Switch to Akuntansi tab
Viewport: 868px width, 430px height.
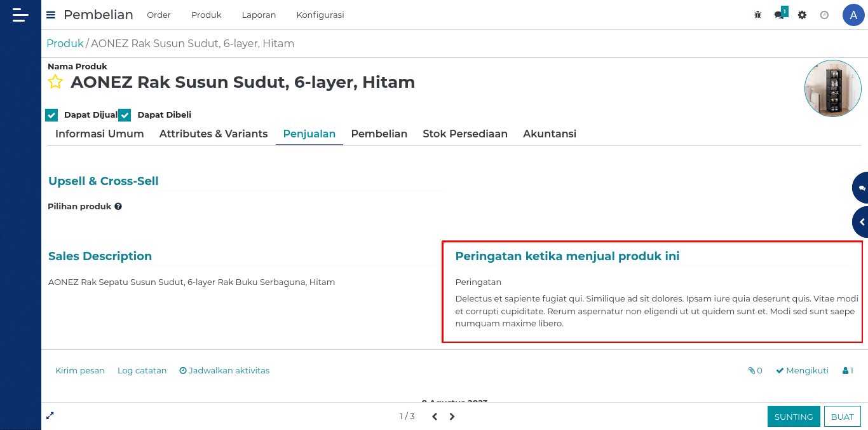tap(550, 134)
